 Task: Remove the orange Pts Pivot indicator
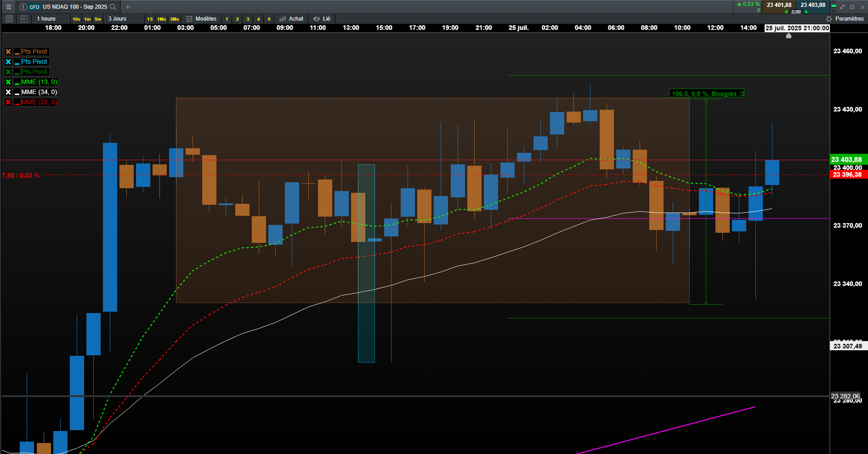8,52
